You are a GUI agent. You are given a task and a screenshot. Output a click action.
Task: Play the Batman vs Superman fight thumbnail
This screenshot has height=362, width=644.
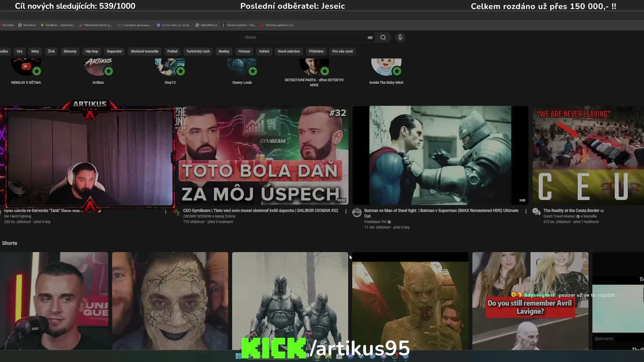pos(440,155)
